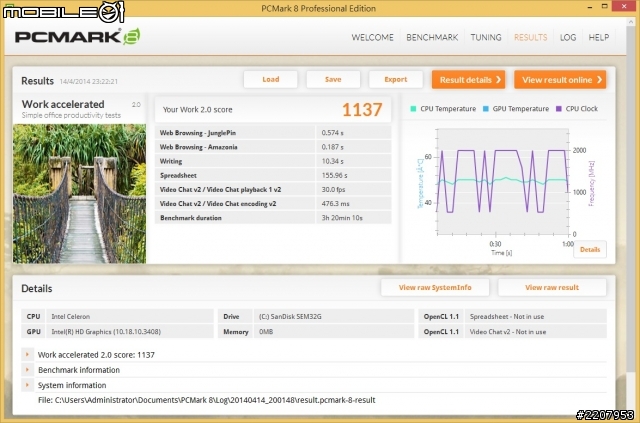Viewport: 640px width, 423px height.
Task: Switch to the BENCHMARK tab
Action: (432, 38)
